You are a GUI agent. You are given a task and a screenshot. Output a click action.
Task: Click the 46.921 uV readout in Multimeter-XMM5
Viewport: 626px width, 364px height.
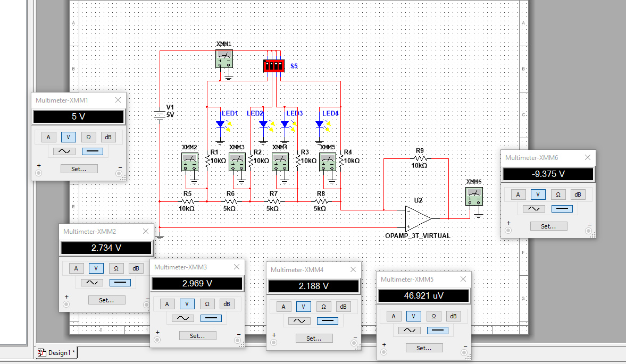pos(423,295)
